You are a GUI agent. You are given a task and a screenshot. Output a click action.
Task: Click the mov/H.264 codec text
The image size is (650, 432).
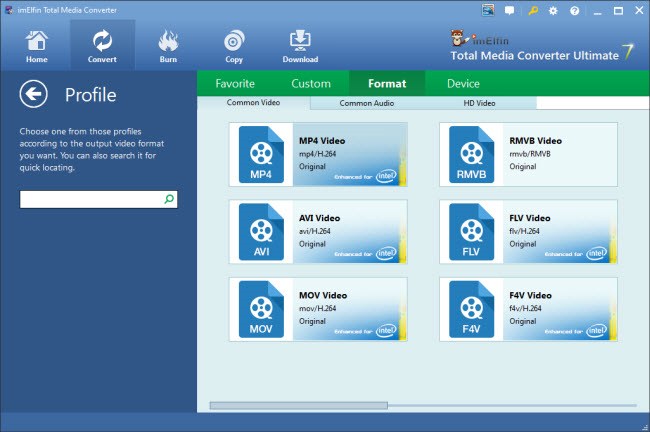[x=318, y=308]
